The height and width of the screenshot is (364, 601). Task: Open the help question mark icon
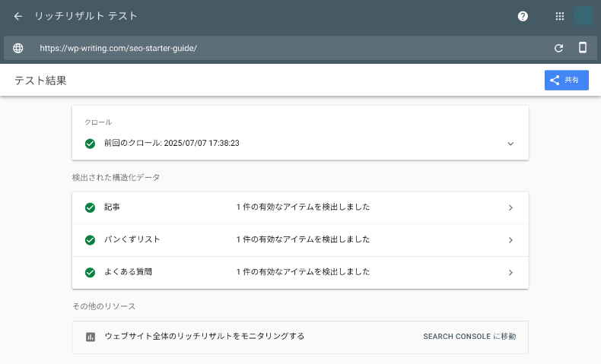pos(523,16)
